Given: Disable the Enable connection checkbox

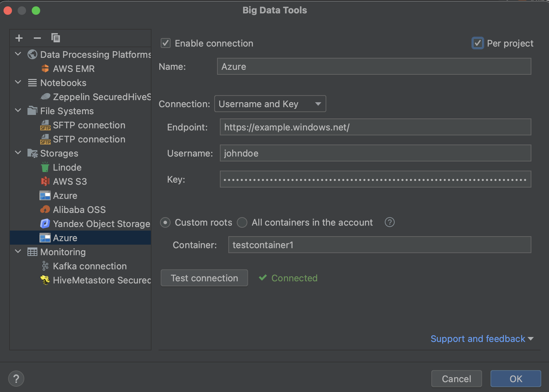Looking at the screenshot, I should point(165,43).
